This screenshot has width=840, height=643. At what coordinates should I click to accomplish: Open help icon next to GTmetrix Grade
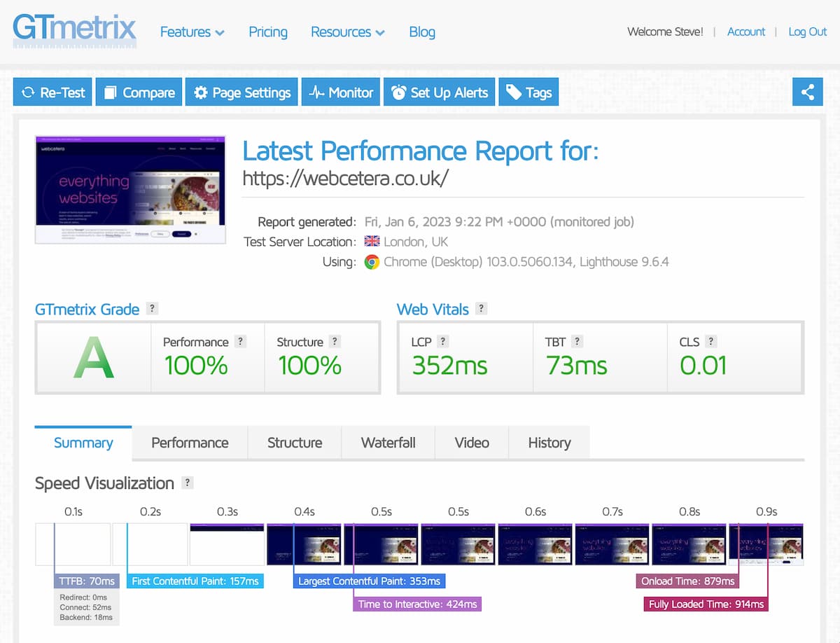152,308
